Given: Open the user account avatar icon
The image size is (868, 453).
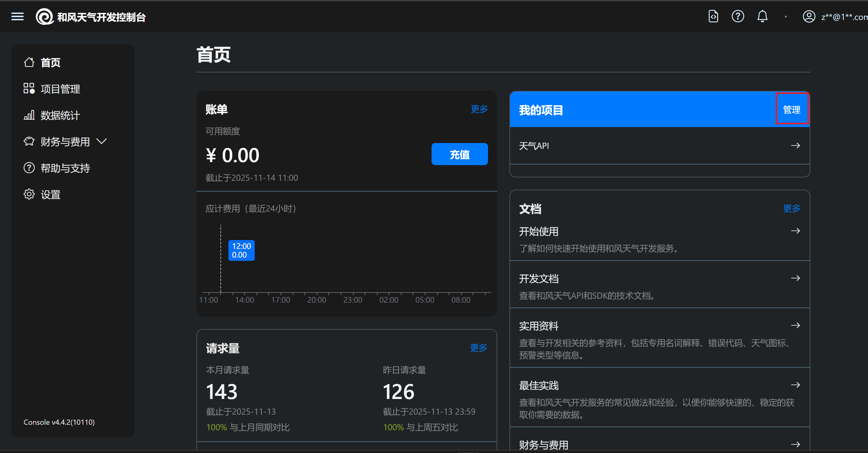Looking at the screenshot, I should pyautogui.click(x=809, y=16).
